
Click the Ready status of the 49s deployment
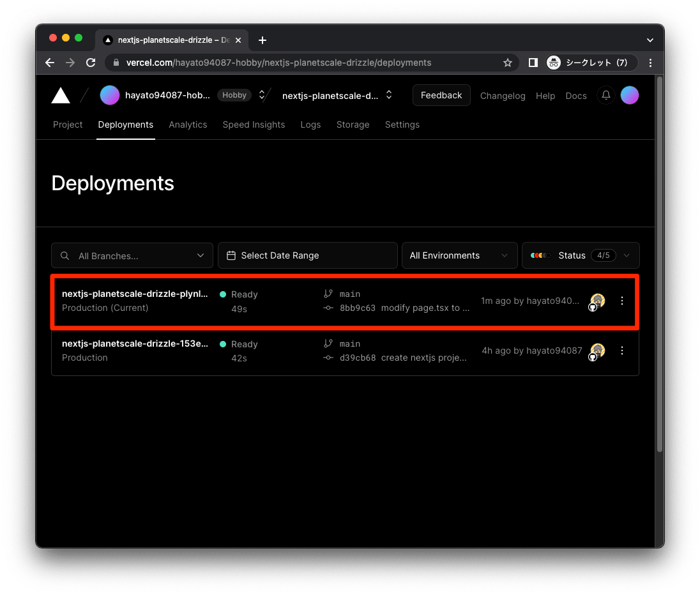(x=239, y=294)
